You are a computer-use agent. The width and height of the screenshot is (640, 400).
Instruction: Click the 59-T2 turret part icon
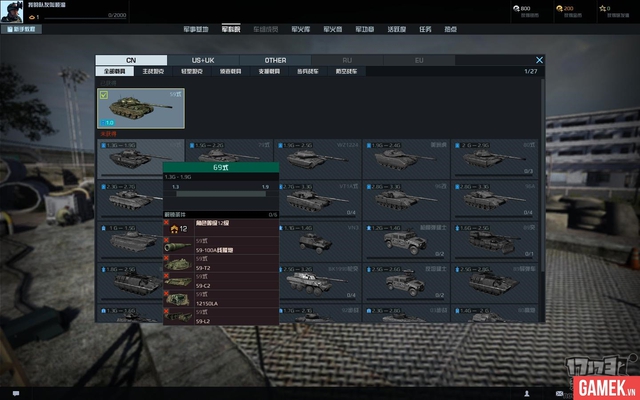(178, 264)
